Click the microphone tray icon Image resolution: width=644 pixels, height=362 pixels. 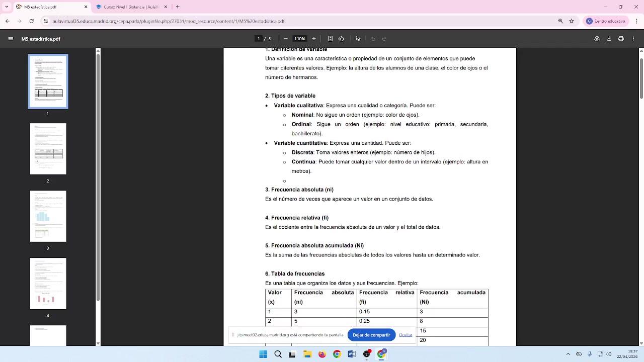click(x=590, y=354)
